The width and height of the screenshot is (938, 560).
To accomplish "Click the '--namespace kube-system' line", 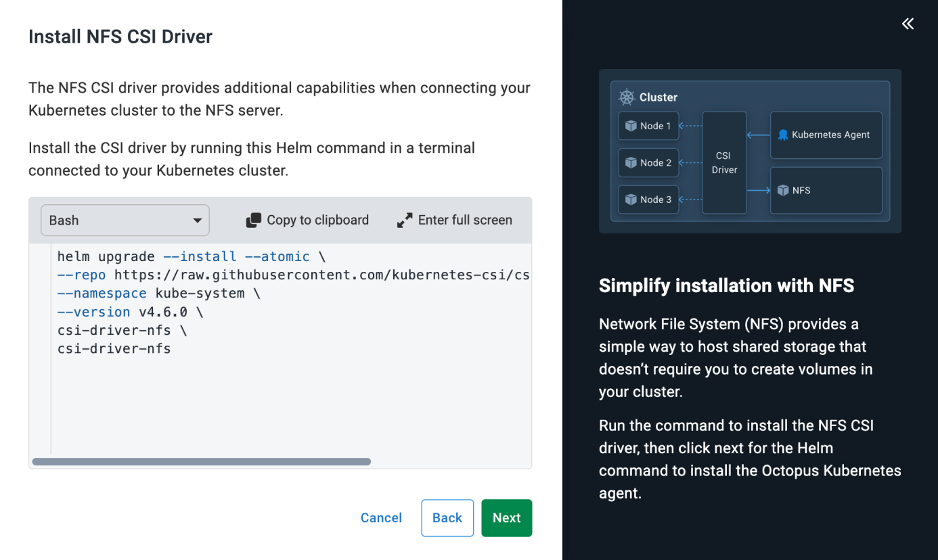I will (x=159, y=294).
